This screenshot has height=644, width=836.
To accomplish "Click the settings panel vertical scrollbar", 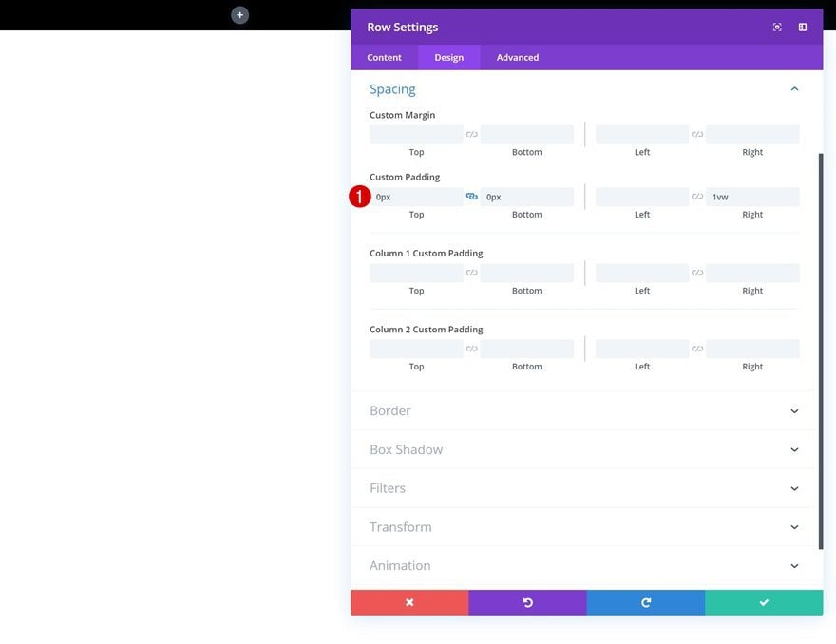I will click(x=821, y=350).
